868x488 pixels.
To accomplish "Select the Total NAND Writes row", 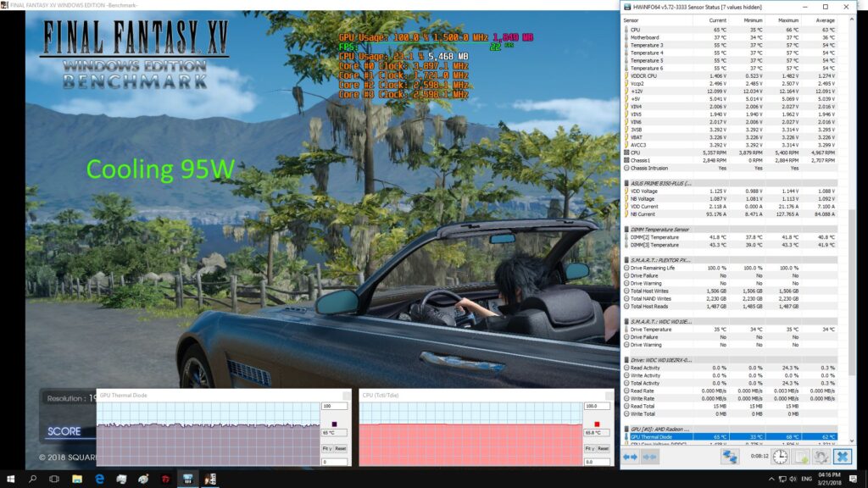I will pos(730,299).
